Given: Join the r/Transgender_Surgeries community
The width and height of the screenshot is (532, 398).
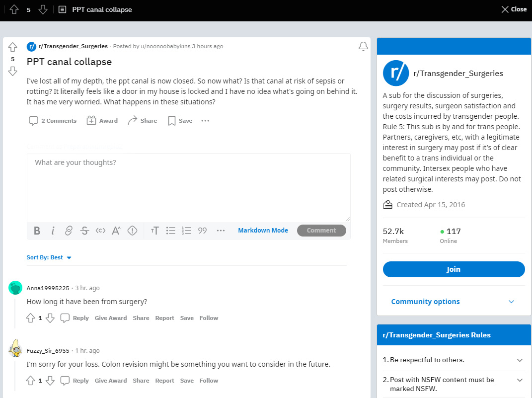Looking at the screenshot, I should coord(454,269).
